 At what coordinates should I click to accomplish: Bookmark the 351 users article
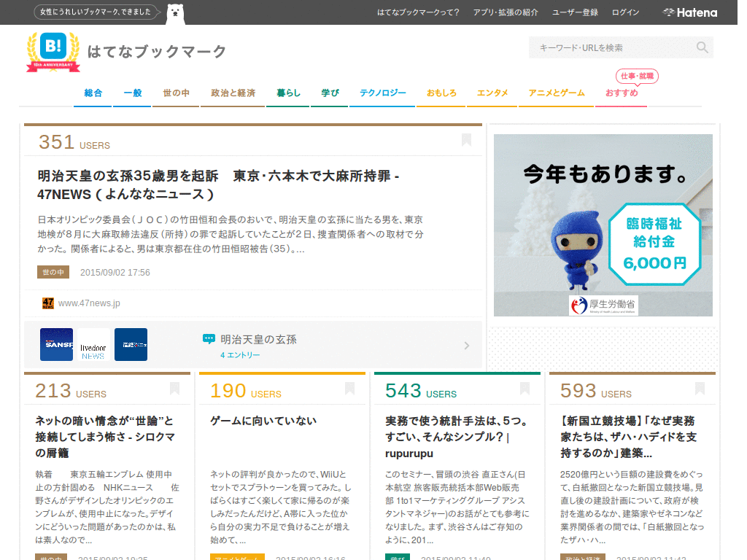(x=466, y=139)
